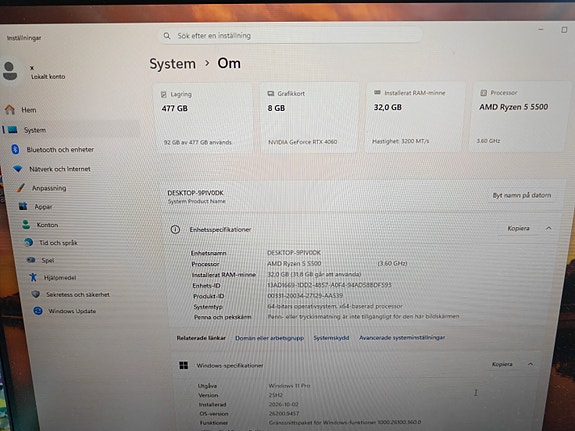Click the System monitor icon in sidebar
Image resolution: width=575 pixels, height=431 pixels.
[12, 129]
